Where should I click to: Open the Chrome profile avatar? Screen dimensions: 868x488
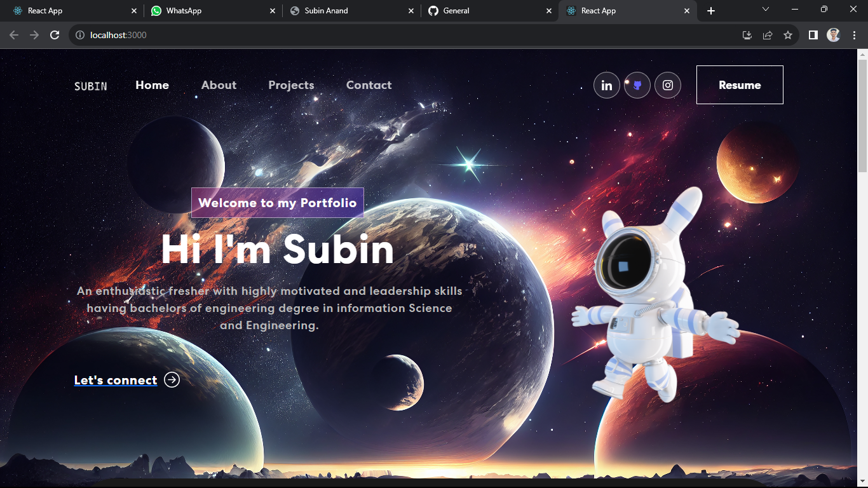(x=834, y=35)
